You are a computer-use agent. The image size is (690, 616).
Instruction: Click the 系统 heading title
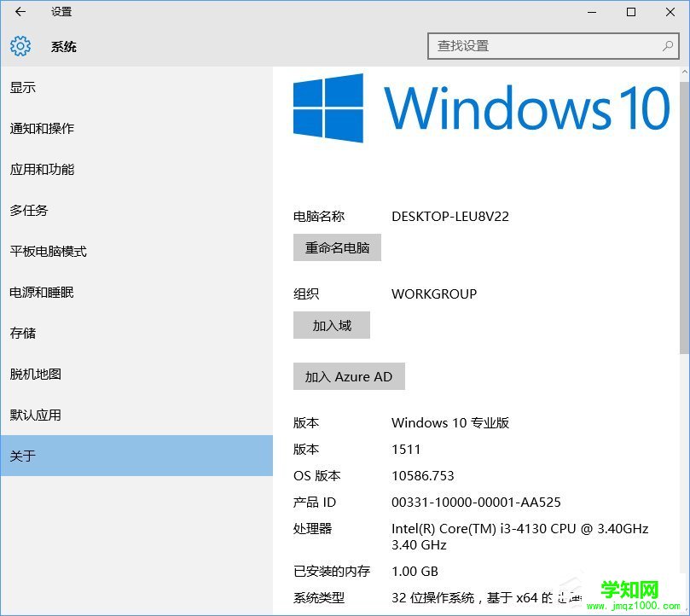[64, 47]
